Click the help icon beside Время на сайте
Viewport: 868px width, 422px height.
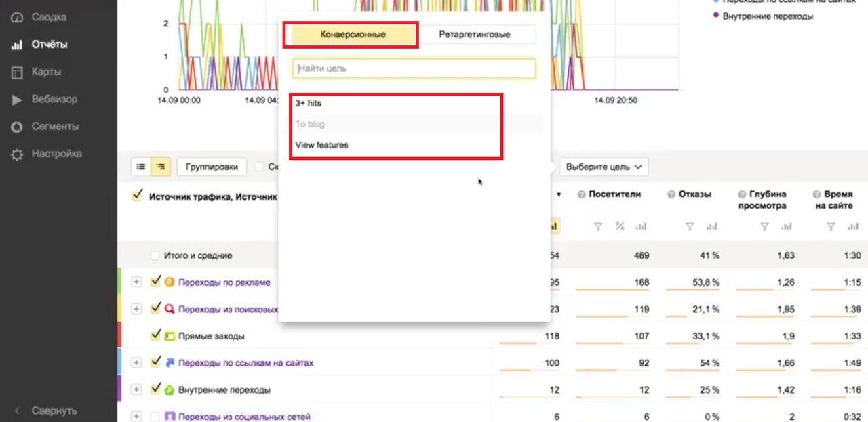(x=818, y=194)
